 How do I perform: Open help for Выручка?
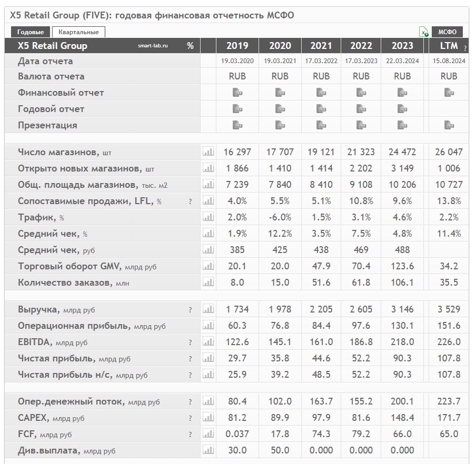190,310
